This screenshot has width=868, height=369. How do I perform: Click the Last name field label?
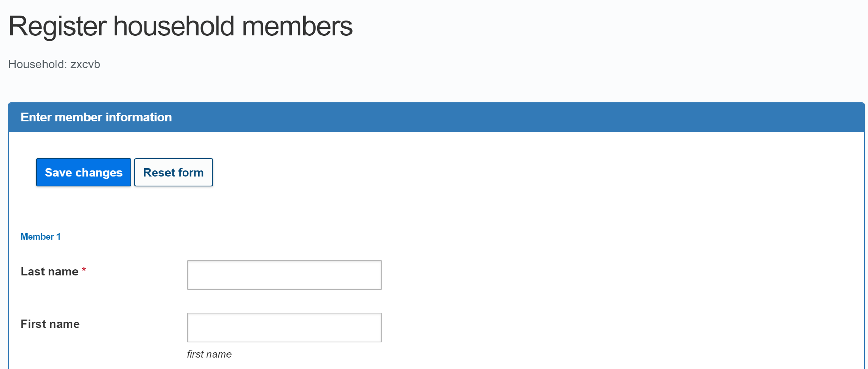(49, 272)
